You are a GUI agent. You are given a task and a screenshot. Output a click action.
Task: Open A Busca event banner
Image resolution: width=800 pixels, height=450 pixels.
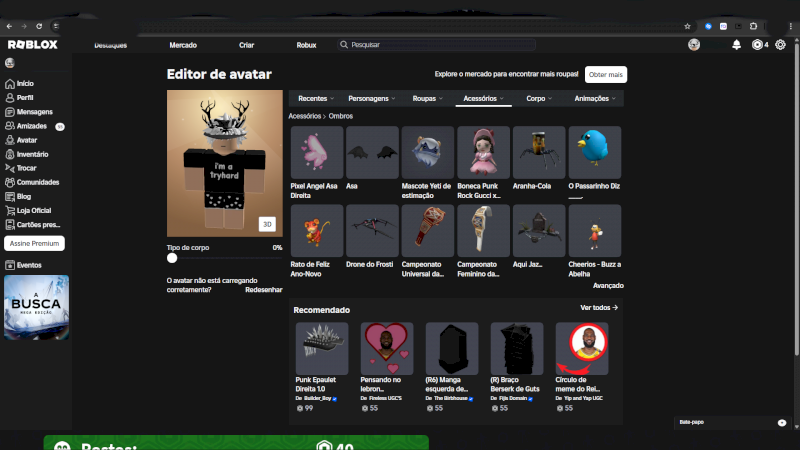point(36,308)
